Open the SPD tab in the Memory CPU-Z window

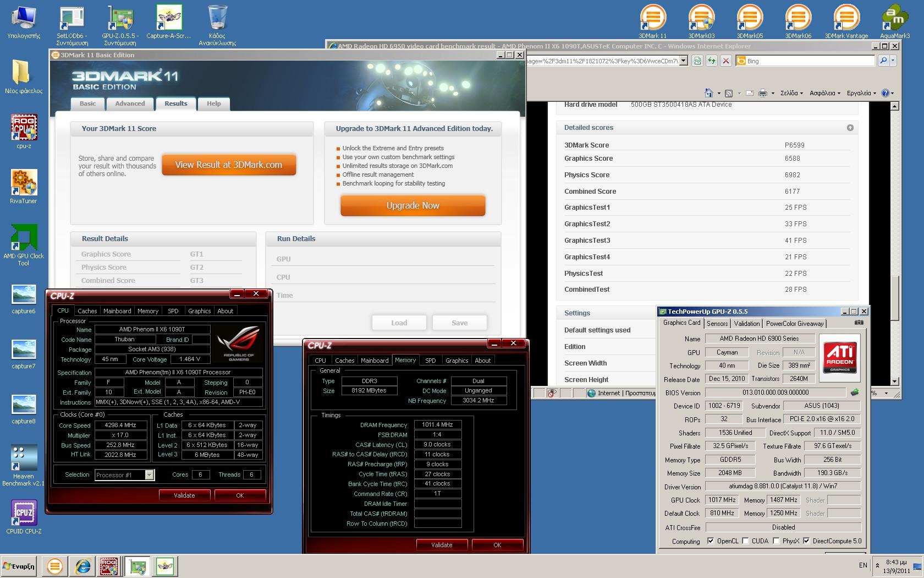pyautogui.click(x=431, y=361)
